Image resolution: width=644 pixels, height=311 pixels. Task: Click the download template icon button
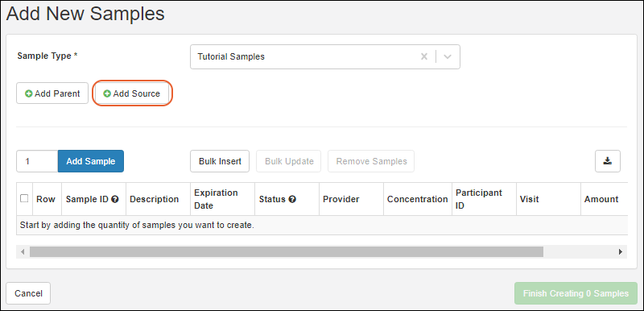608,161
